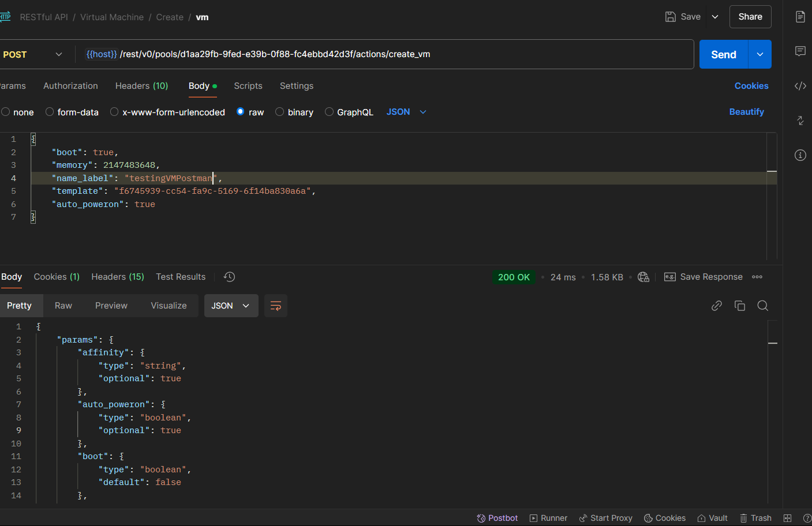Switch response view to Preview
812x526 pixels.
coord(111,306)
